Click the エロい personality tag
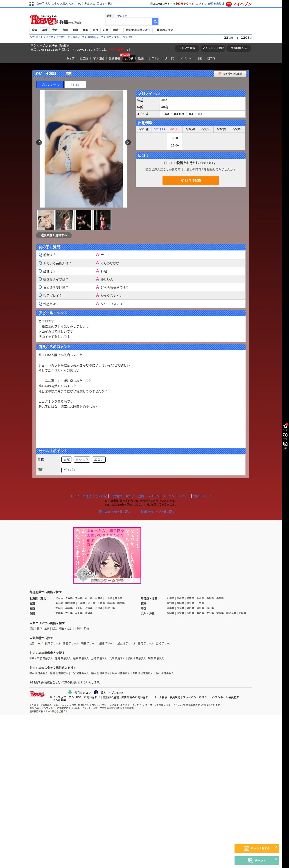The image size is (289, 868). coord(99,460)
